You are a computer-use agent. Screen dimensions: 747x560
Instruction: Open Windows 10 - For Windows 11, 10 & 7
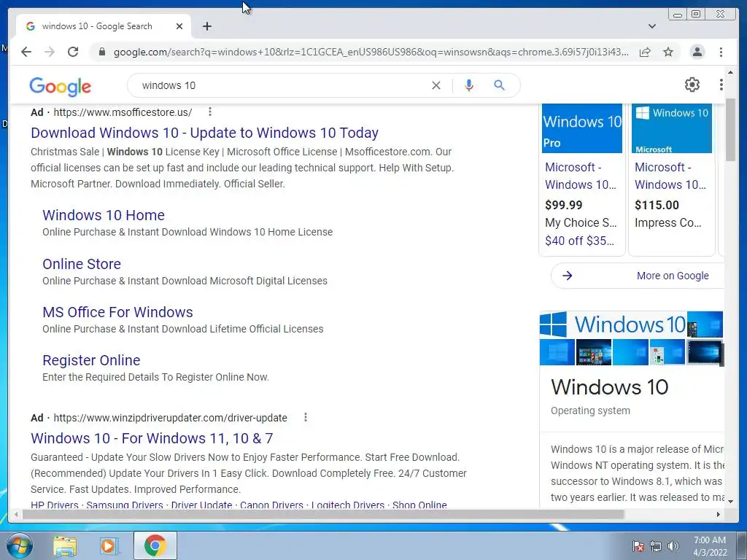pos(152,438)
